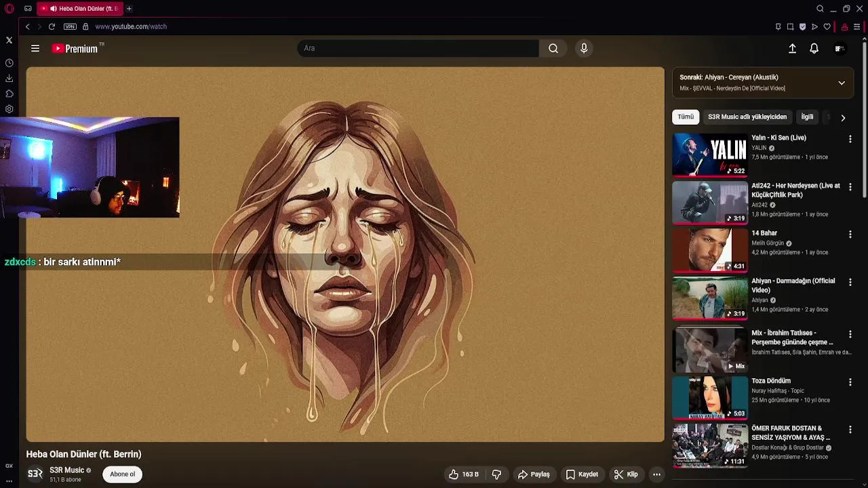This screenshot has height=488, width=868.
Task: Click S3R Music channel avatar
Action: (35, 474)
